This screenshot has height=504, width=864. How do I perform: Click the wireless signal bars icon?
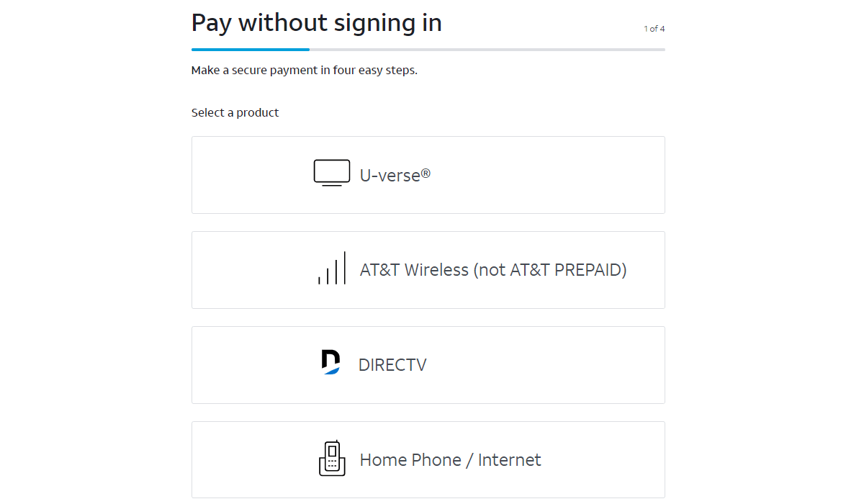coord(332,269)
